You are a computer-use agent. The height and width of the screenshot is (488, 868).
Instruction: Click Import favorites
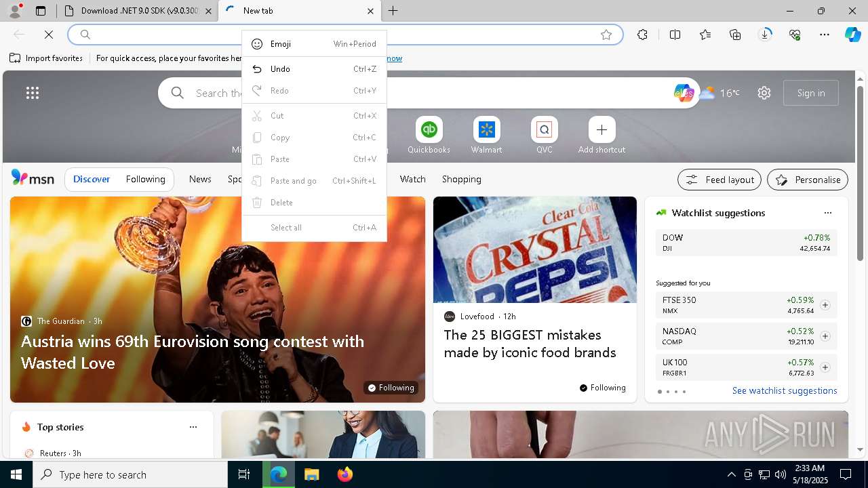point(46,58)
